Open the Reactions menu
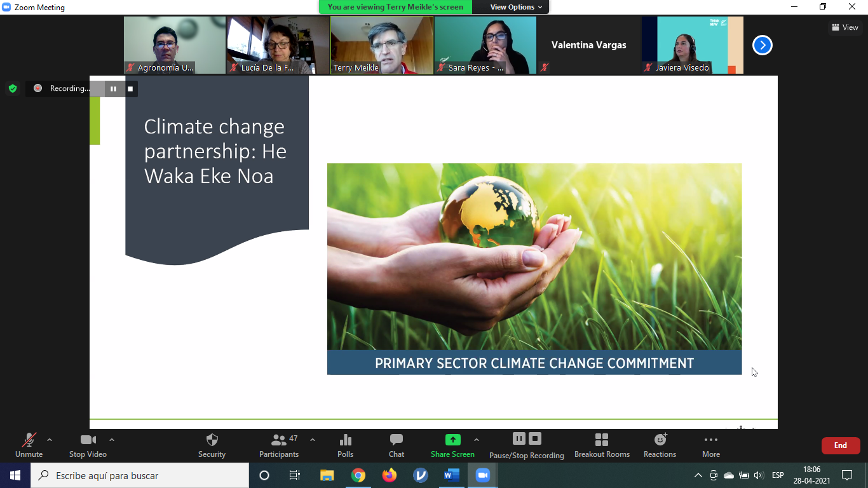The image size is (868, 488). click(x=660, y=445)
